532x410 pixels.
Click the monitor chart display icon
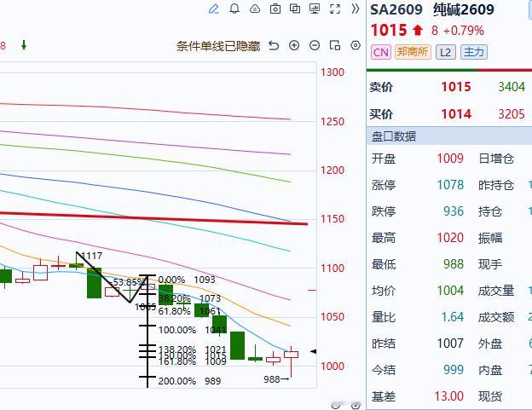(x=315, y=9)
